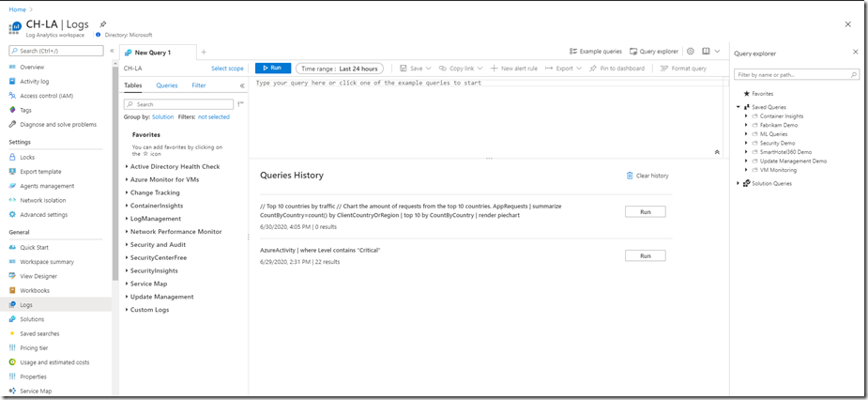Screen dimensions: 868x400
Task: Open Diagnose and solve problems
Action: (x=58, y=125)
